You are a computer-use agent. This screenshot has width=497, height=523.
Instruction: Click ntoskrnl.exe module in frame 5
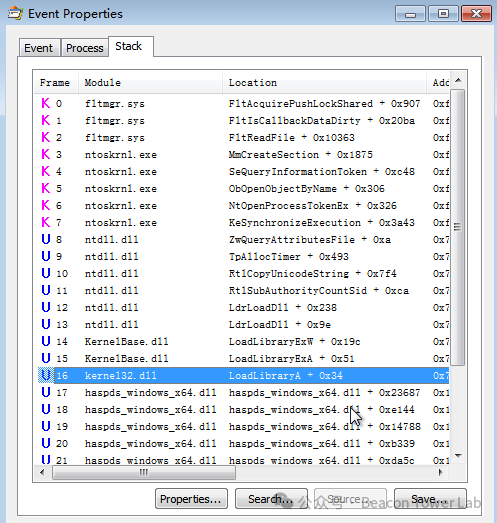[x=120, y=188]
